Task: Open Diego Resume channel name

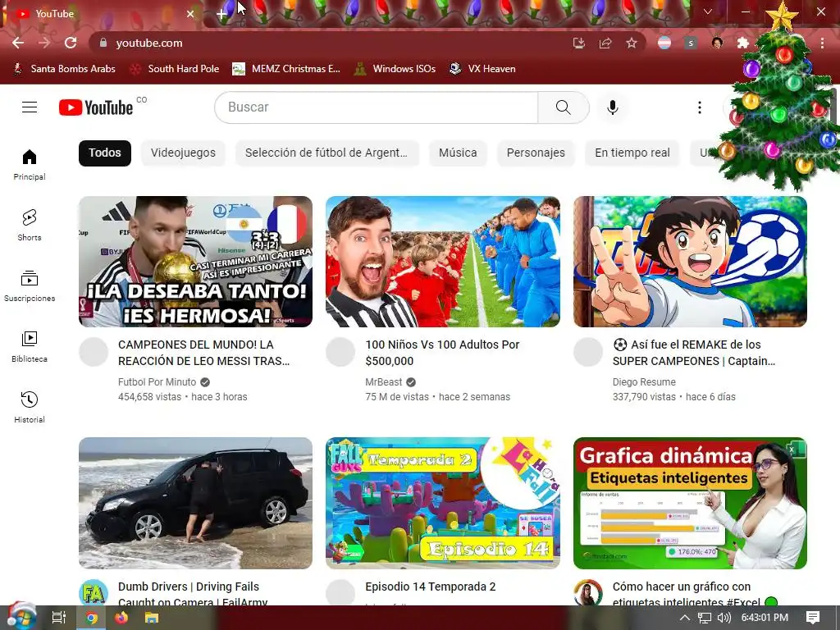Action: click(x=644, y=382)
